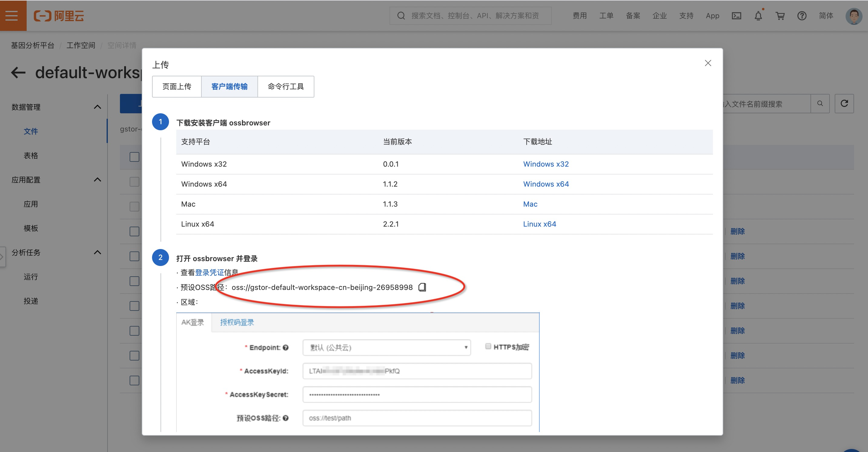
Task: Open Endpoint dropdown
Action: [386, 347]
